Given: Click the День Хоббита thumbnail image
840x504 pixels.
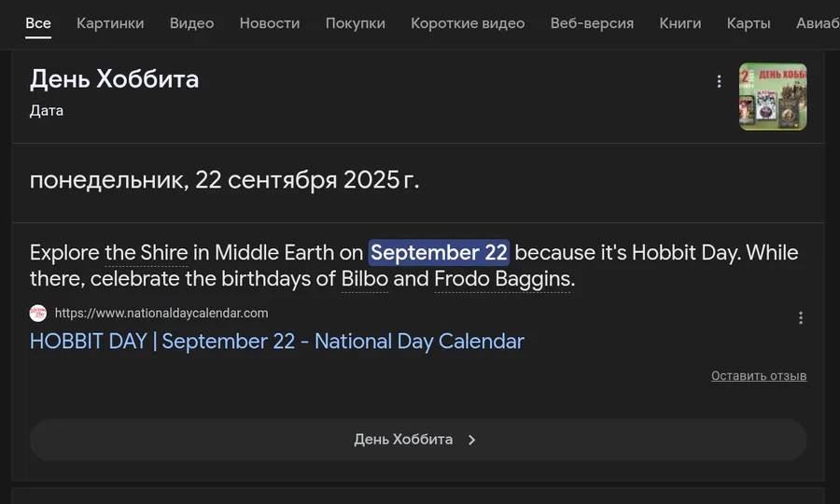Looking at the screenshot, I should (x=773, y=96).
